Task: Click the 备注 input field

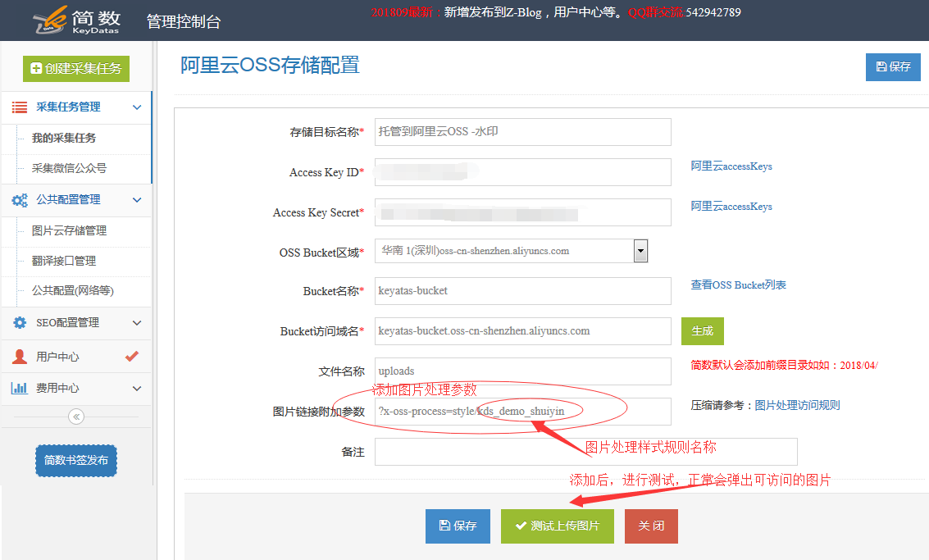Action: [586, 452]
